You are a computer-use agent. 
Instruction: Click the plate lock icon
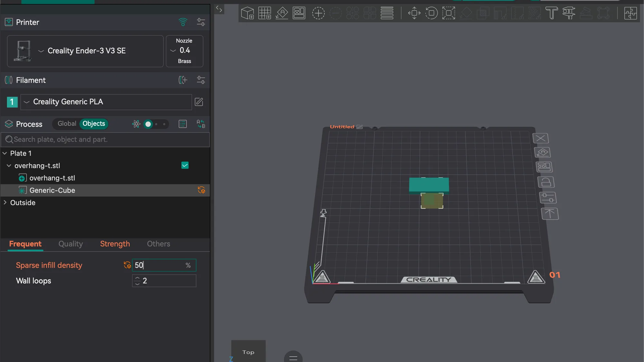(x=546, y=182)
